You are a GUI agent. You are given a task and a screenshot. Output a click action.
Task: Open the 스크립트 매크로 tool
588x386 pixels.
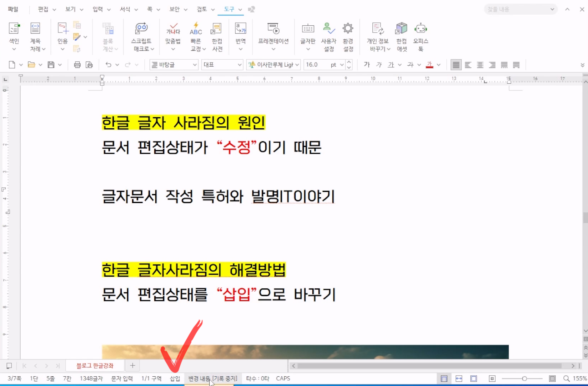pyautogui.click(x=142, y=36)
